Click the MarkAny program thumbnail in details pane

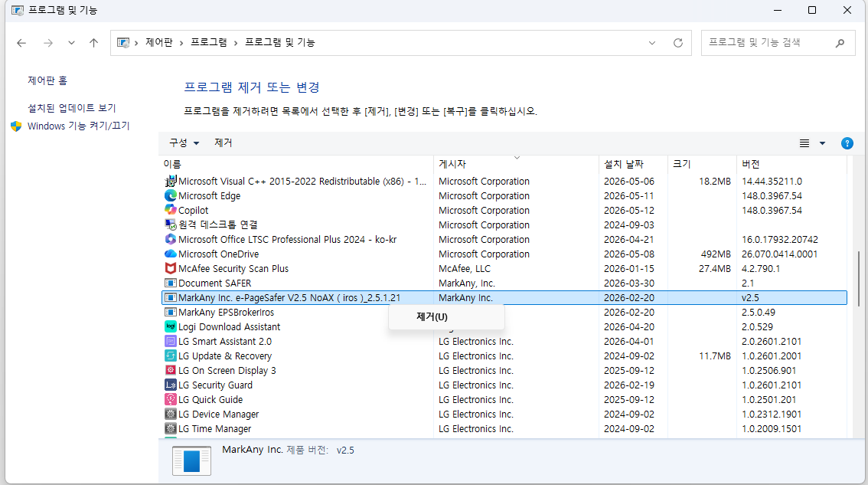coord(191,460)
